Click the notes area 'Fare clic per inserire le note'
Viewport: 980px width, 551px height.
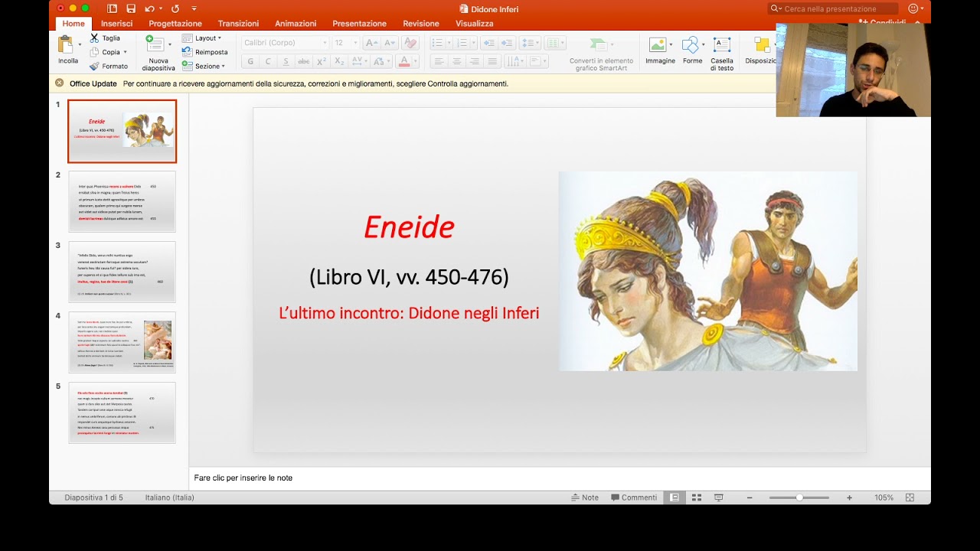243,478
